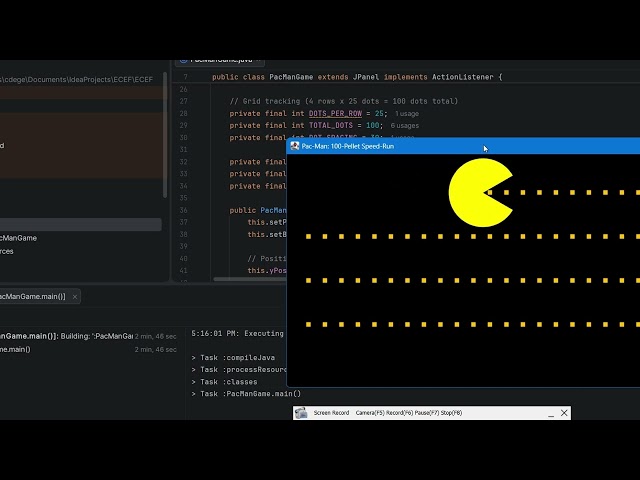Click the project panel vertical scrollbar
This screenshot has height=480, width=640.
click(165, 135)
